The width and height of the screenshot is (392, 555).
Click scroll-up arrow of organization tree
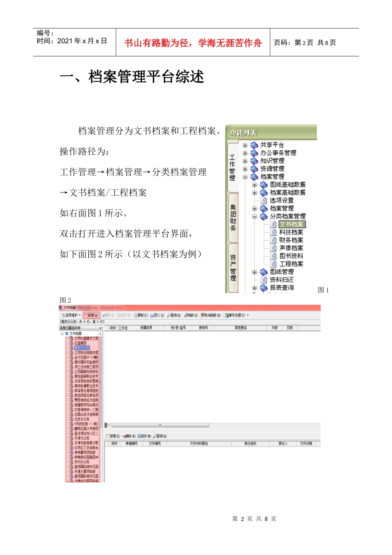click(x=100, y=334)
